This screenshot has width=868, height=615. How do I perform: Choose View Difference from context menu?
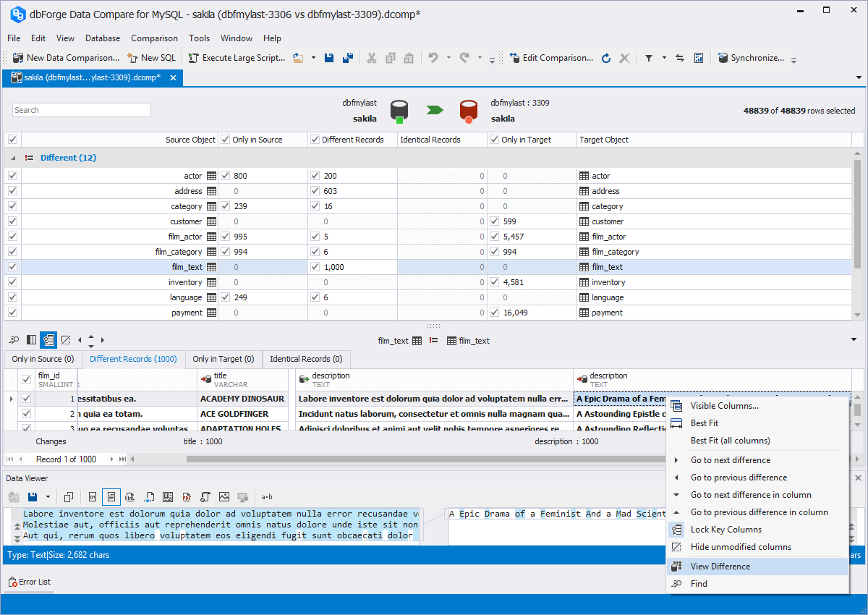757,567
